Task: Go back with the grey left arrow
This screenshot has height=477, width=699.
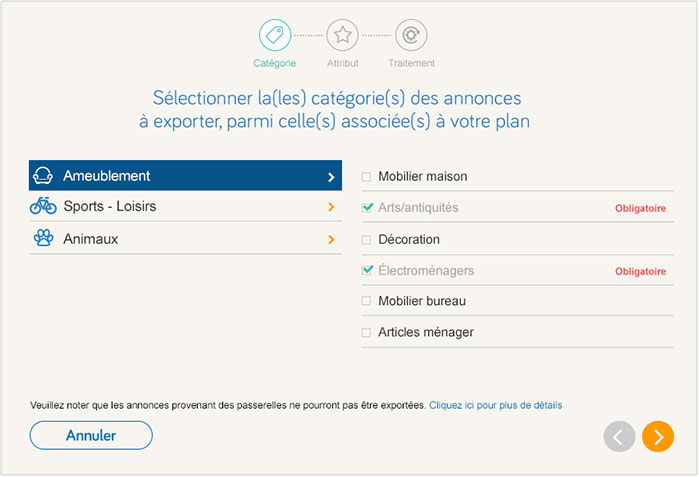Action: [619, 436]
